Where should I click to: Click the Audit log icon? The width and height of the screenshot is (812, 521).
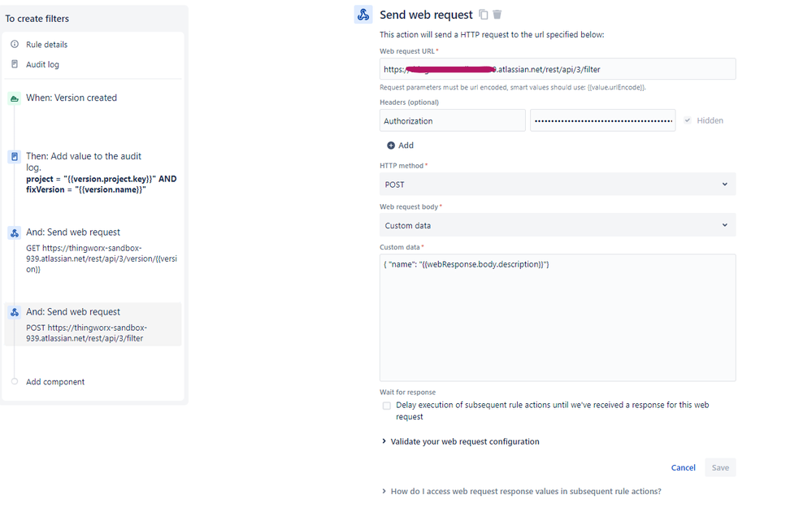15,64
